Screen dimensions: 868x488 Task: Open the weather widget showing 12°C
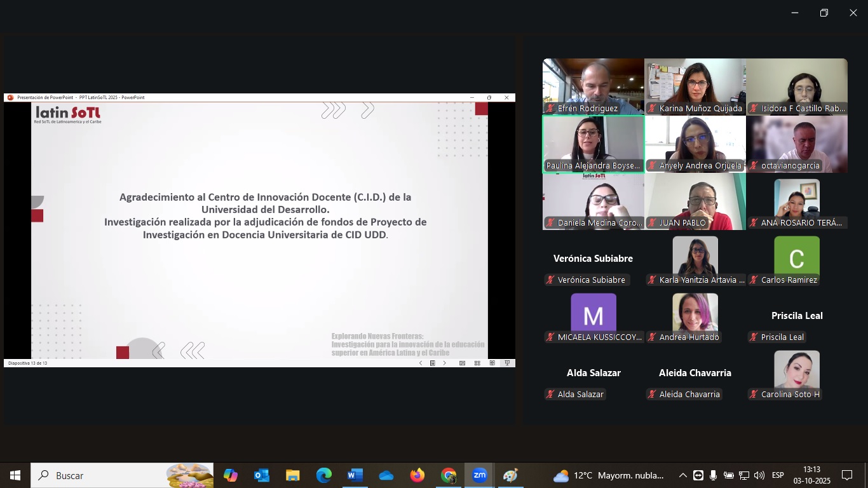(x=609, y=475)
